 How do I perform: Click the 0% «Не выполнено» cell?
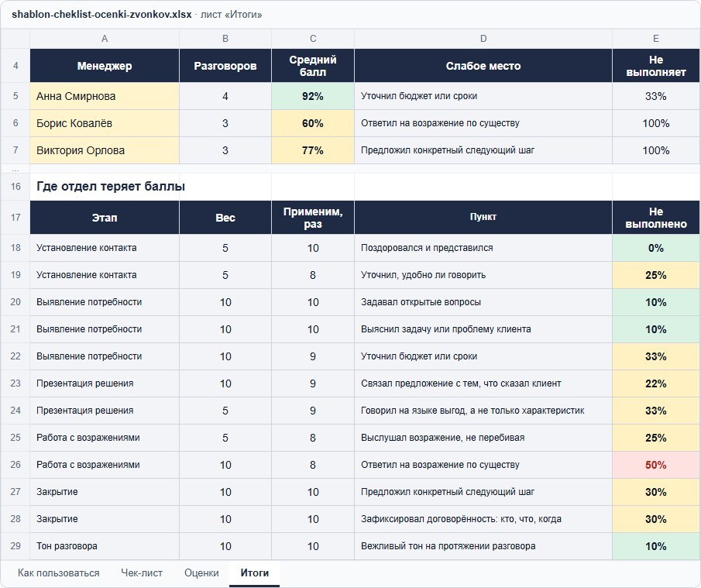click(656, 248)
